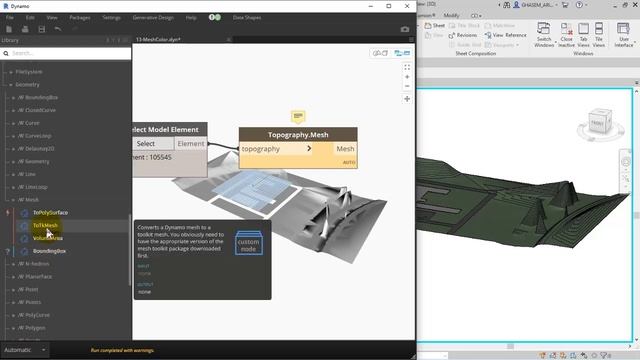640x360 pixels.
Task: Add ToPolySurface node from library
Action: 50,213
